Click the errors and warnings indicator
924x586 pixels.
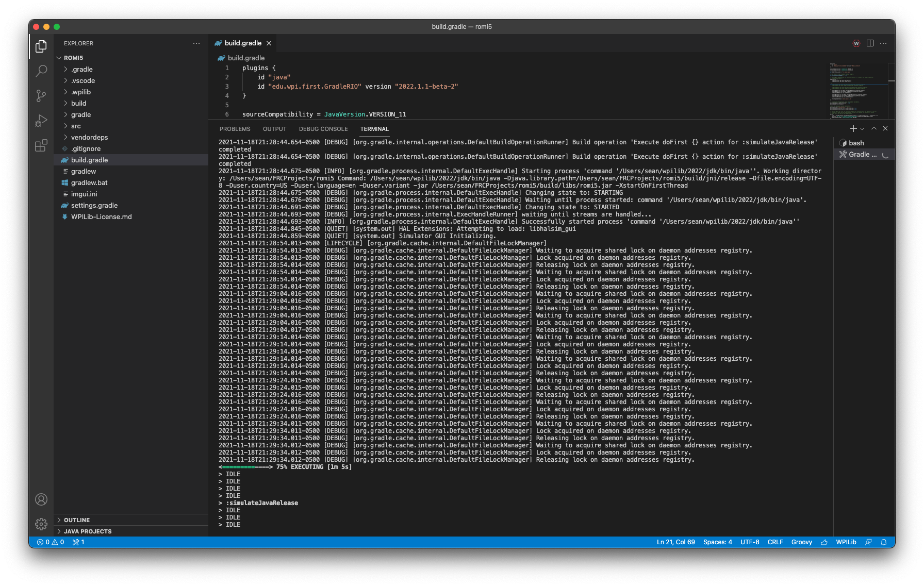(x=51, y=542)
